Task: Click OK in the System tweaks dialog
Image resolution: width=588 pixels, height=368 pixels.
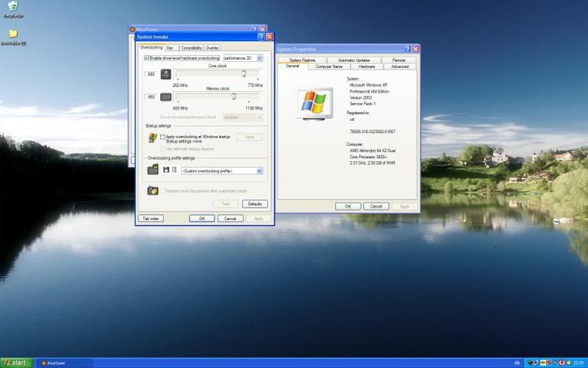Action: coord(201,219)
